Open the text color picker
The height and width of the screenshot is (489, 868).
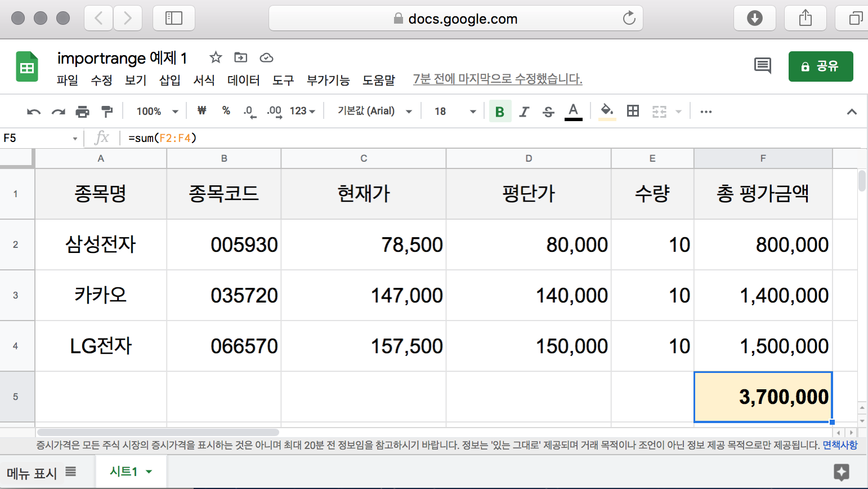[573, 112]
